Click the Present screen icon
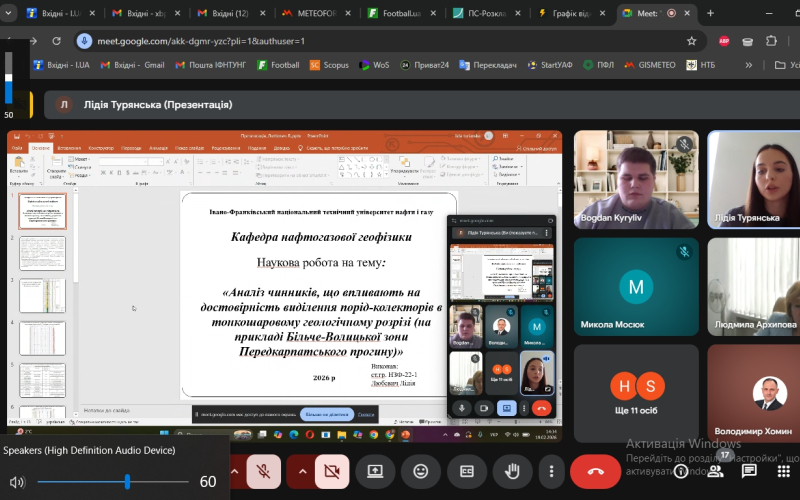The width and height of the screenshot is (800, 500). (375, 470)
